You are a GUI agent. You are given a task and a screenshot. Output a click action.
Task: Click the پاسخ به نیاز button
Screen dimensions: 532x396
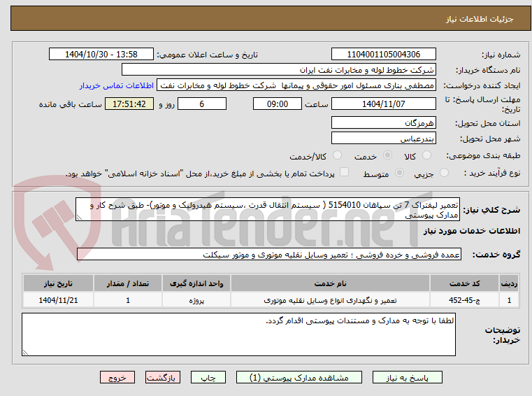[407, 377]
